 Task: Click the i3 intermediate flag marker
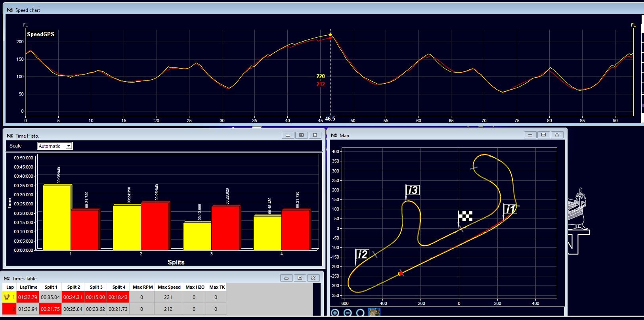coord(413,190)
